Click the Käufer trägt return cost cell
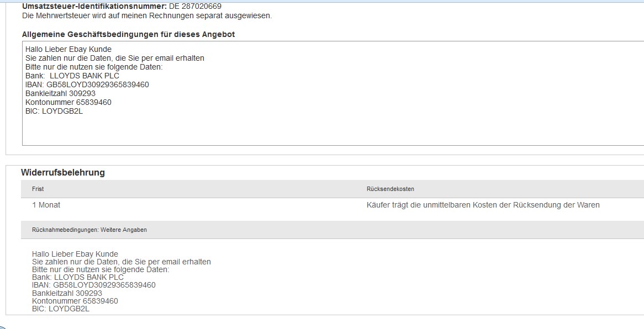The width and height of the screenshot is (644, 329). pyautogui.click(x=483, y=205)
